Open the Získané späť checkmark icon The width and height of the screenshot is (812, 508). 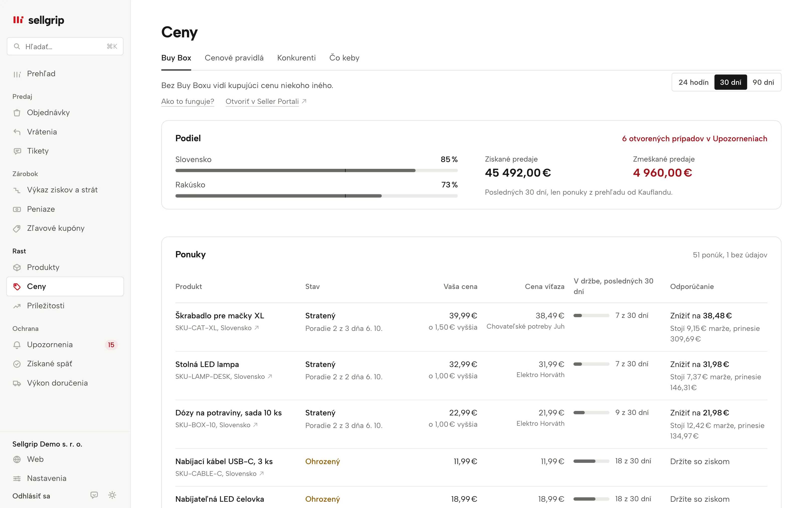click(17, 364)
